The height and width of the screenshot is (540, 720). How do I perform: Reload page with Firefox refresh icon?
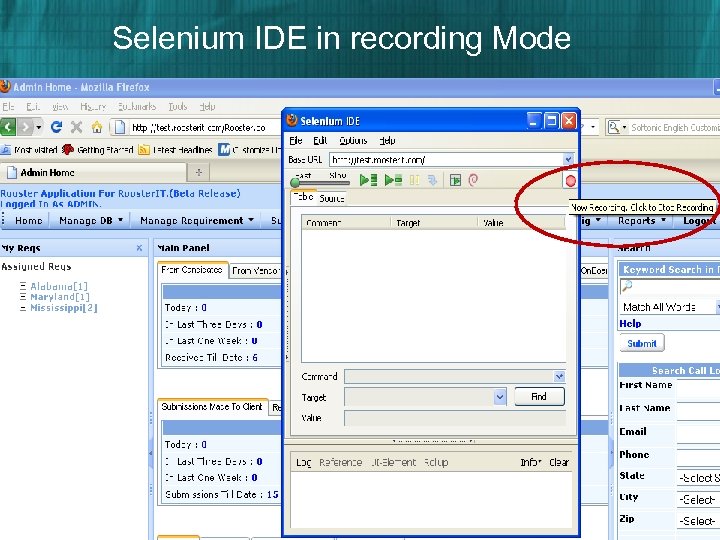(x=56, y=127)
